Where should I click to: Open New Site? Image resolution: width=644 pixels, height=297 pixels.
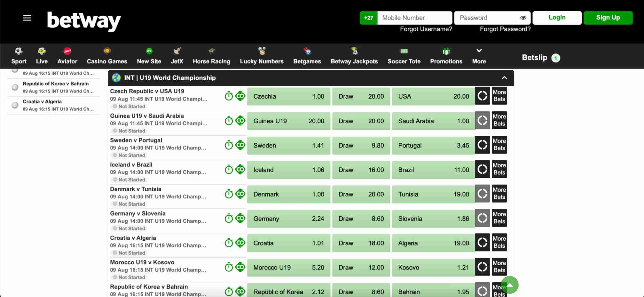coord(149,56)
